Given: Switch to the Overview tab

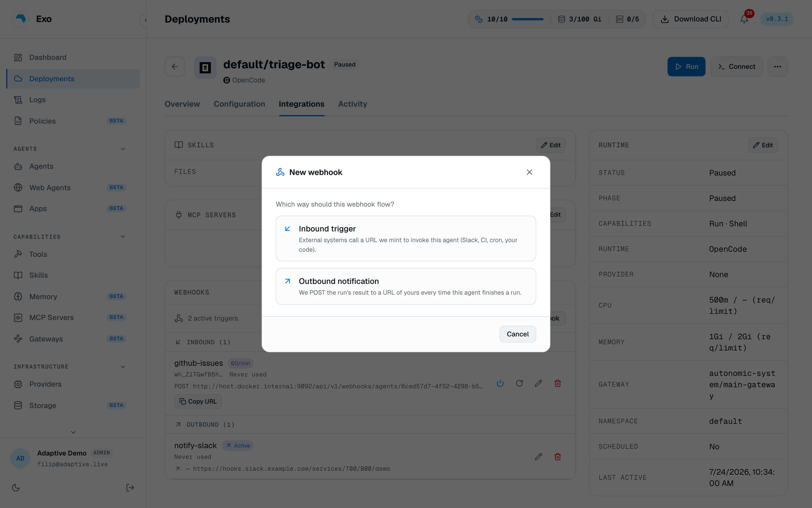Looking at the screenshot, I should point(182,104).
